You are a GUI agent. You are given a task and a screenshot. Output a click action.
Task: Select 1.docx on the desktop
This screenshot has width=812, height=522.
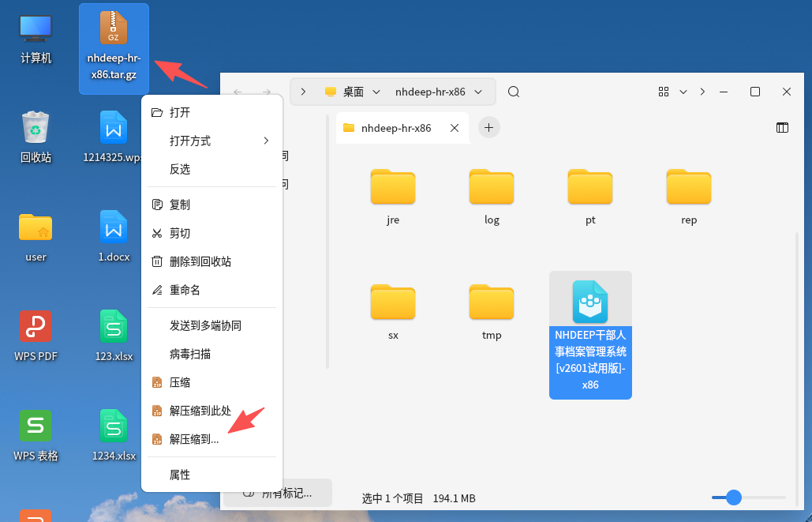coord(114,237)
